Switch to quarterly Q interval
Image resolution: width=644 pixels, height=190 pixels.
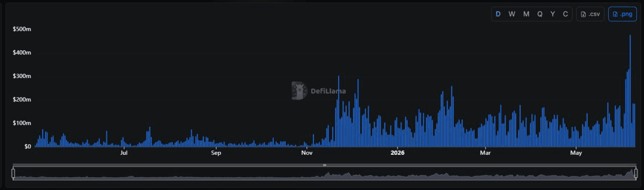(x=540, y=14)
